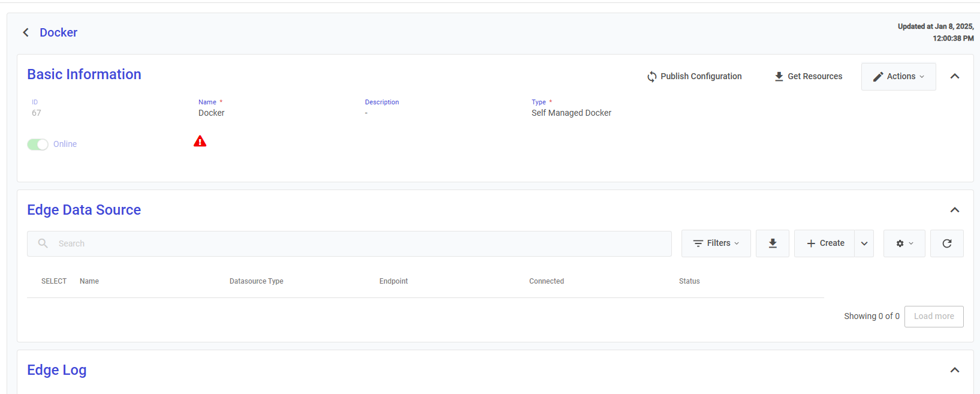
Task: Click the Create button
Action: 825,243
